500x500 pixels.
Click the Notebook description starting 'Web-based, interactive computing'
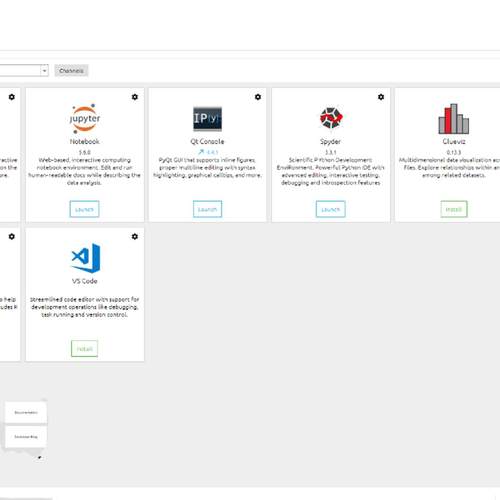point(85,171)
